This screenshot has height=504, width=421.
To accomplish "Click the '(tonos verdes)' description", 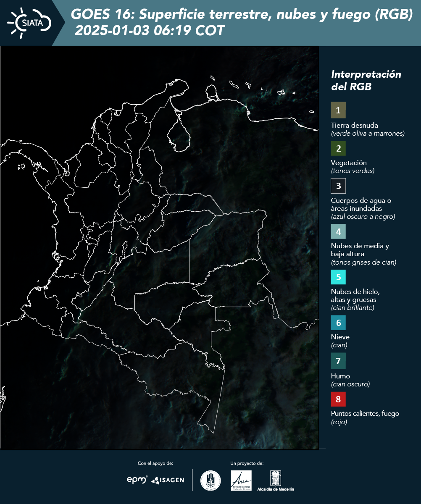I will pyautogui.click(x=353, y=171).
